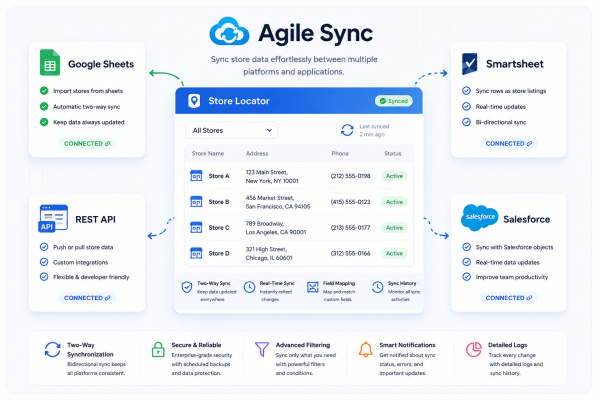Click the Real-Time Sync clock icon

(x=249, y=287)
